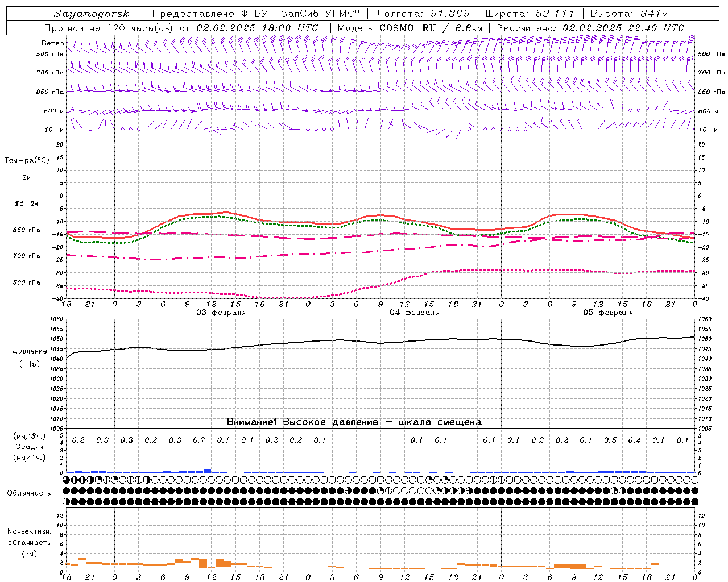The height and width of the screenshot is (582, 728).
Task: Click '850 гПа' in the temperature legend
Action: pyautogui.click(x=27, y=230)
